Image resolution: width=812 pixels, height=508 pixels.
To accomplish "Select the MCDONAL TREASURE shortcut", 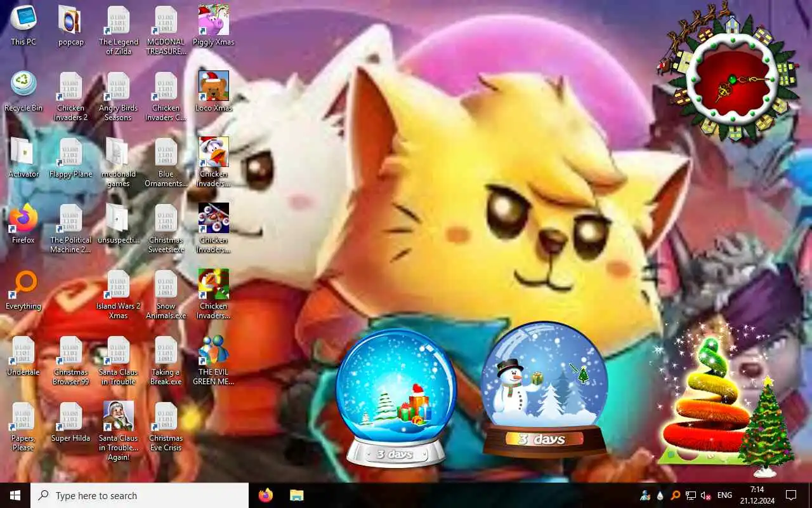I will (x=166, y=30).
